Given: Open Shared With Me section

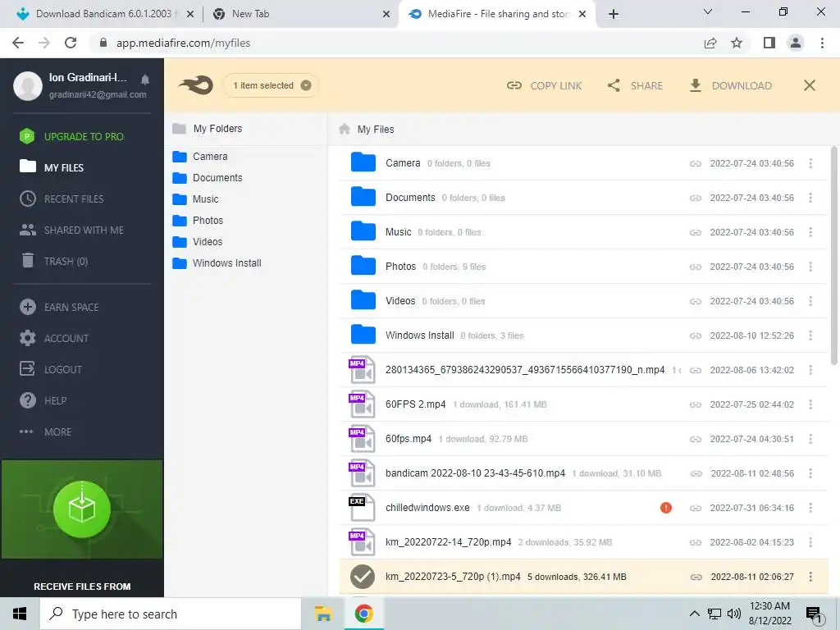Looking at the screenshot, I should 71,230.
